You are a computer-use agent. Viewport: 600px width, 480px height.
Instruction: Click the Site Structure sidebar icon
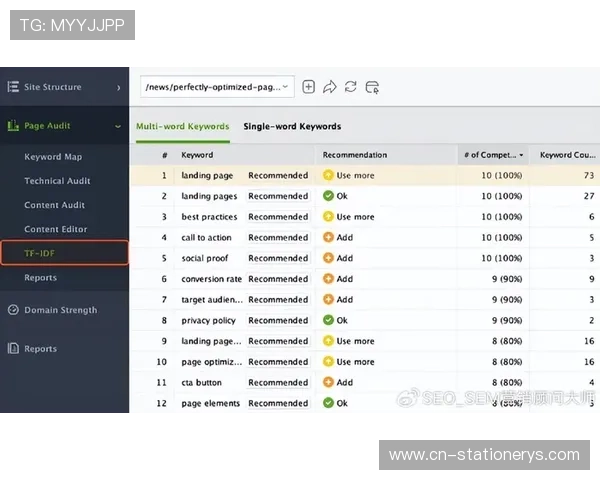coord(13,87)
